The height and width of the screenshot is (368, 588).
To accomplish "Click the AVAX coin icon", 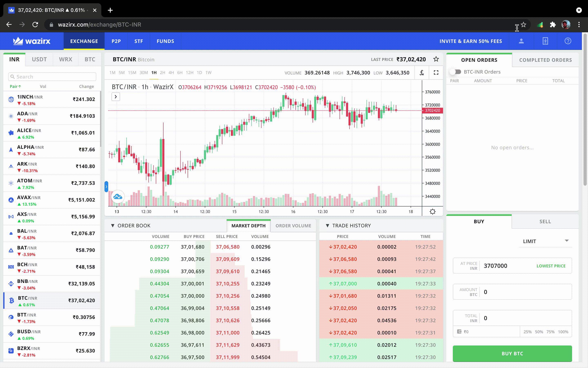I will tap(11, 200).
